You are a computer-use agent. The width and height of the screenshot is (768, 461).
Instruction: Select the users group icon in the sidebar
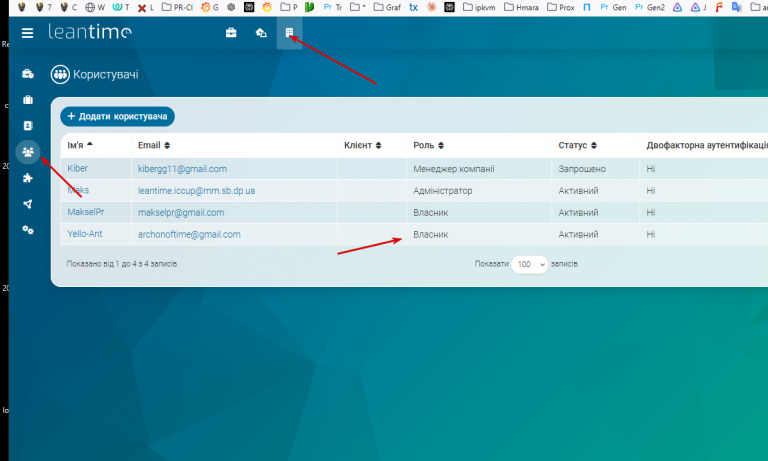pyautogui.click(x=28, y=152)
